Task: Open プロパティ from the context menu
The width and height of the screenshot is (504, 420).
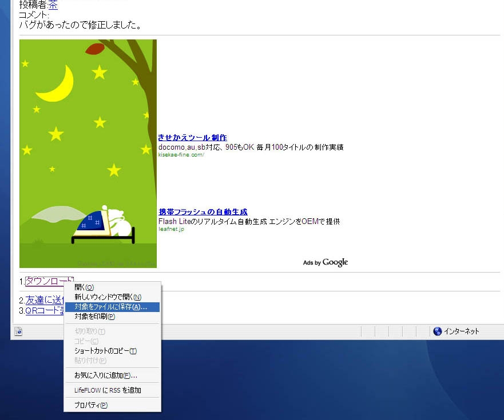Action: pyautogui.click(x=90, y=405)
